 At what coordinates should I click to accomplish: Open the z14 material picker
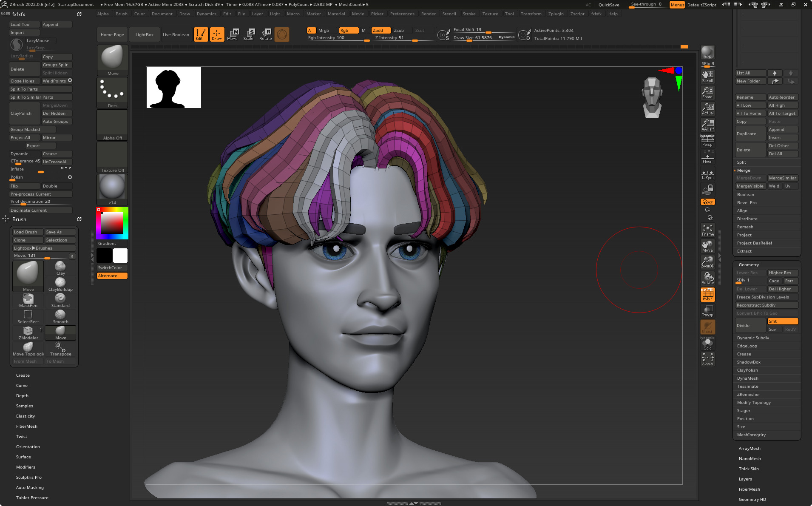point(112,190)
